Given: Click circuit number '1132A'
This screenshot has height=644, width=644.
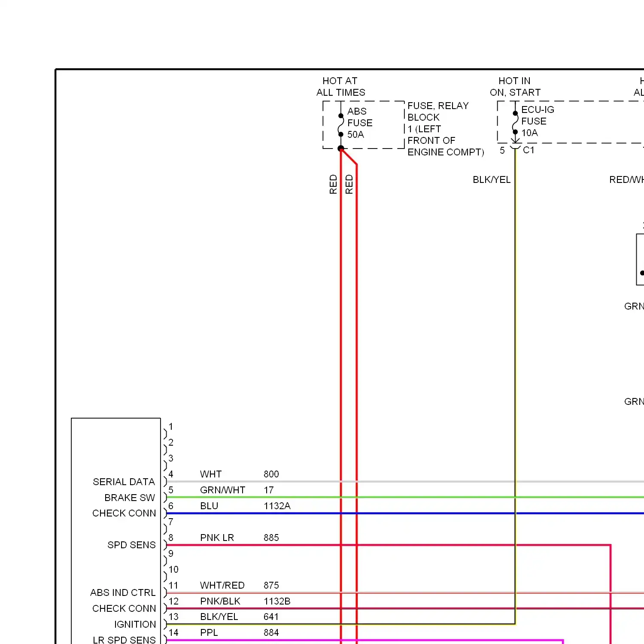Looking at the screenshot, I should pyautogui.click(x=277, y=506).
